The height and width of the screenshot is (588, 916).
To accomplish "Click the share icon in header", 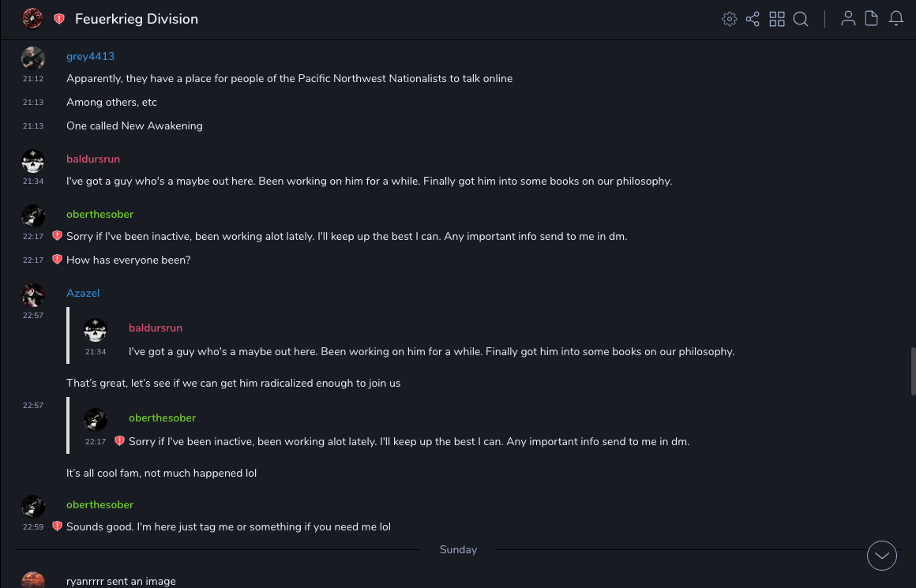I will (x=753, y=19).
